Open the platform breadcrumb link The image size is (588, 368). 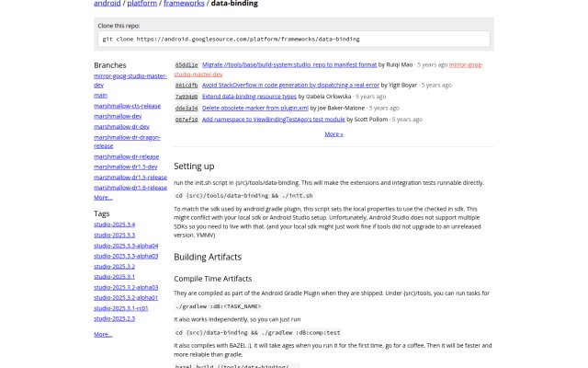142,4
